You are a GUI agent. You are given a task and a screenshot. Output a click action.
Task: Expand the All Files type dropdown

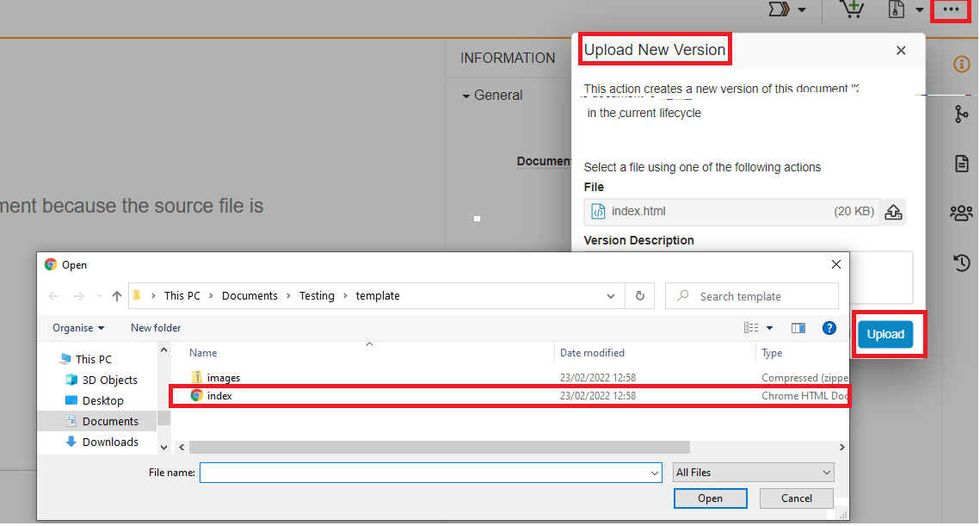[753, 473]
